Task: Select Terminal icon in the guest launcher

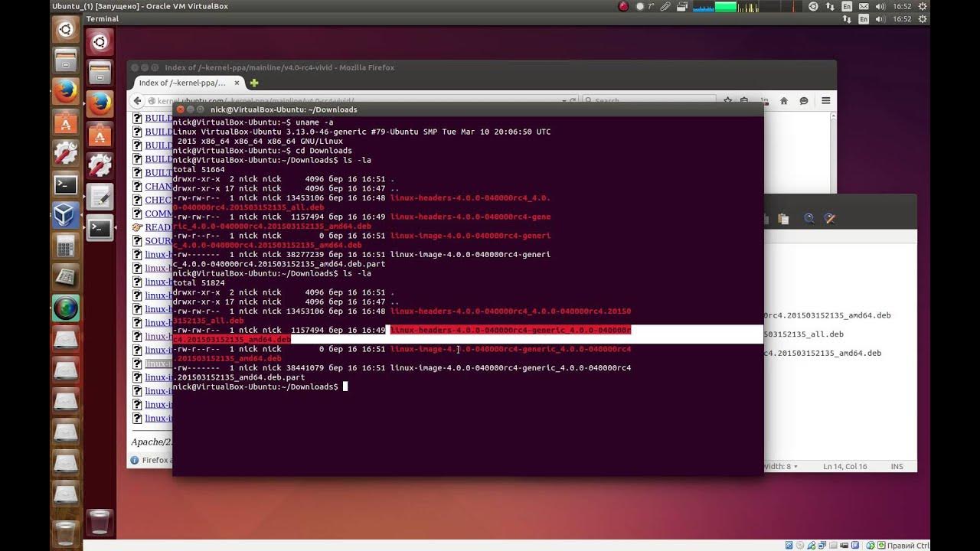Action: coord(100,227)
